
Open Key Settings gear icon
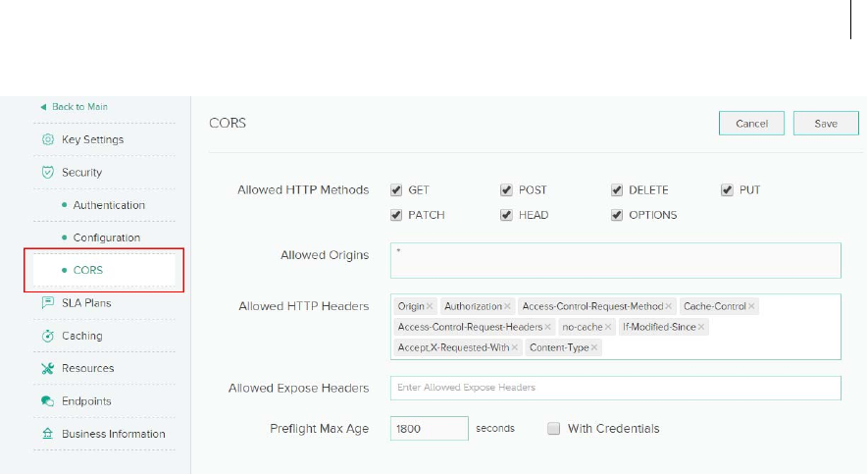pos(47,139)
